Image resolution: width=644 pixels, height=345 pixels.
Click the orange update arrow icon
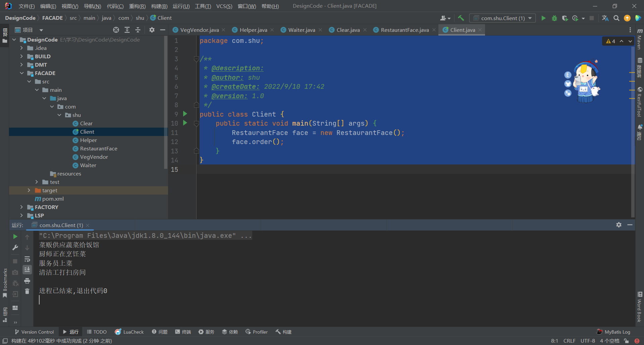tap(627, 18)
